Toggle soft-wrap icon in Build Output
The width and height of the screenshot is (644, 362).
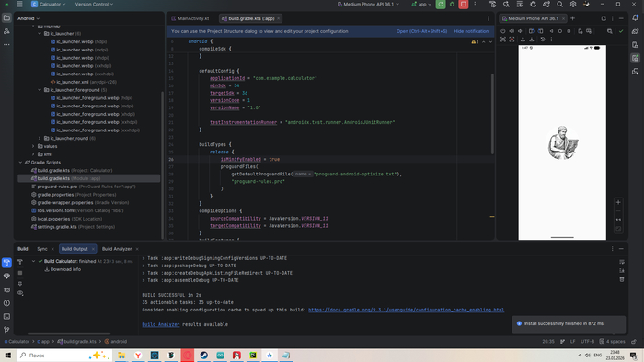(622, 262)
